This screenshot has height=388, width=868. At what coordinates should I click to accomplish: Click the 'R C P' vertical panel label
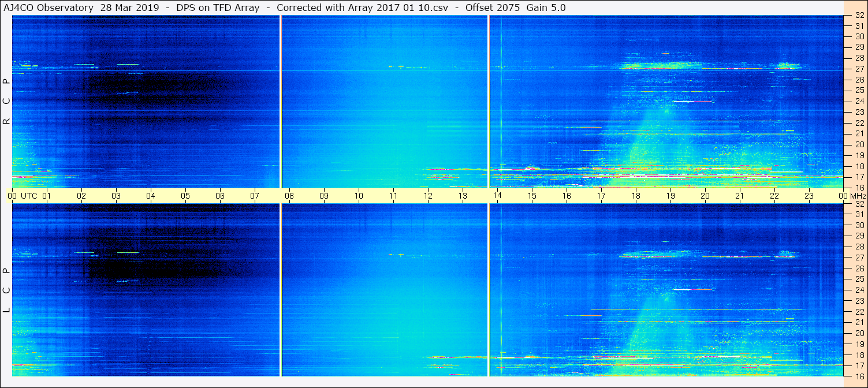coord(6,102)
